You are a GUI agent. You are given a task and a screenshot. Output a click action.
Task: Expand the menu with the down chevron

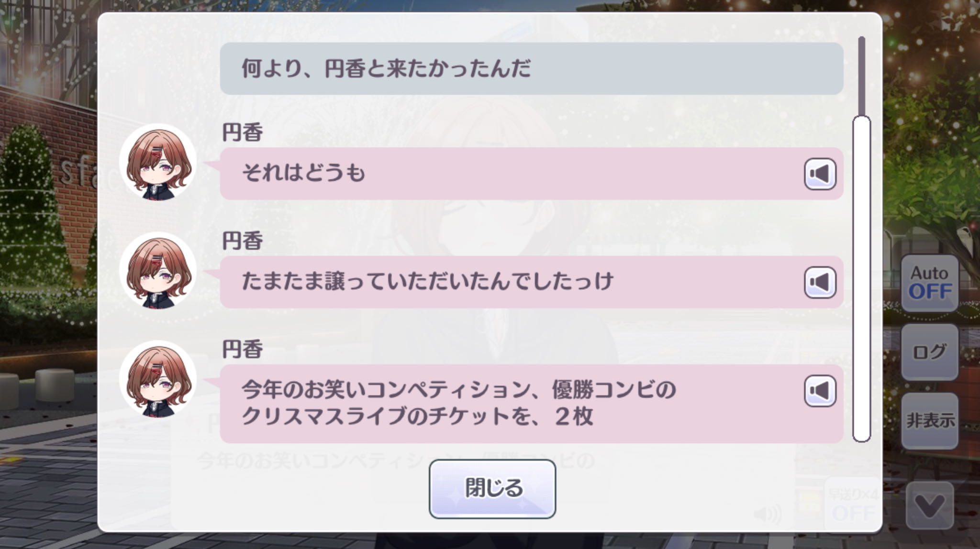[x=929, y=506]
